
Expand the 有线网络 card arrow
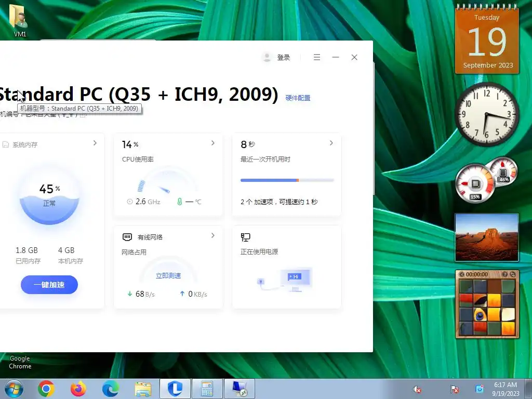pyautogui.click(x=212, y=235)
